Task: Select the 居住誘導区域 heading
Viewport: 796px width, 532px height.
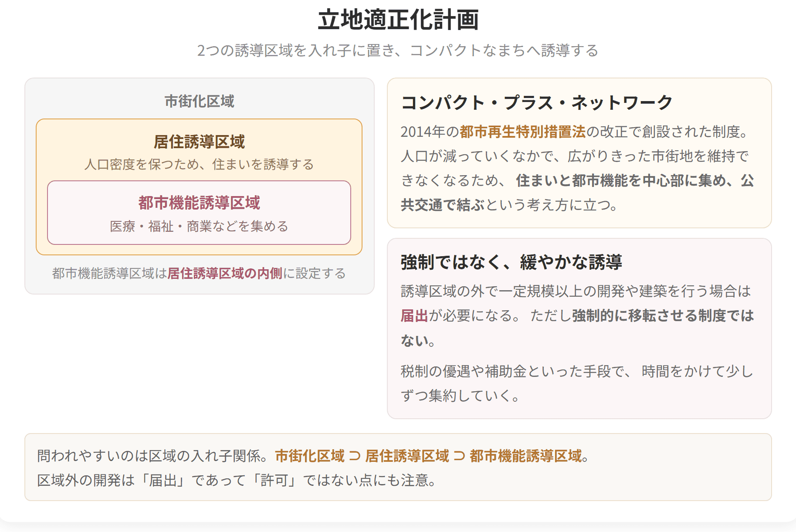Action: pyautogui.click(x=199, y=142)
